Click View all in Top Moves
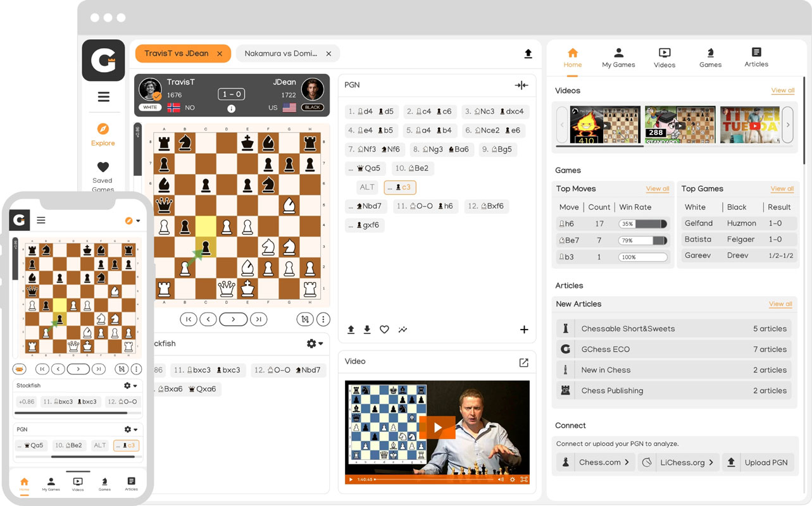 [658, 188]
